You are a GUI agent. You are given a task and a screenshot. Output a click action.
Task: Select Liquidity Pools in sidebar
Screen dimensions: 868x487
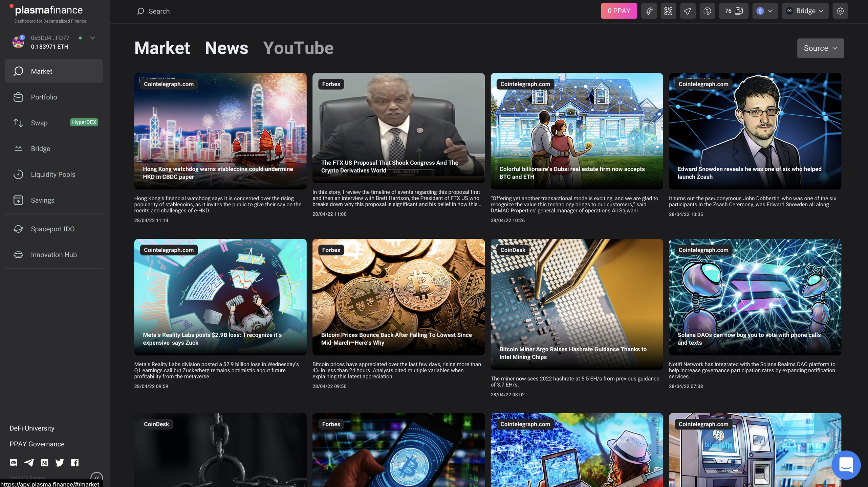[x=53, y=175]
